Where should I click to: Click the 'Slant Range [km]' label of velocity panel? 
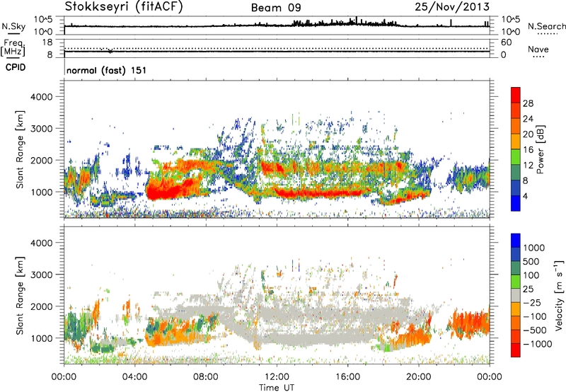pos(20,295)
